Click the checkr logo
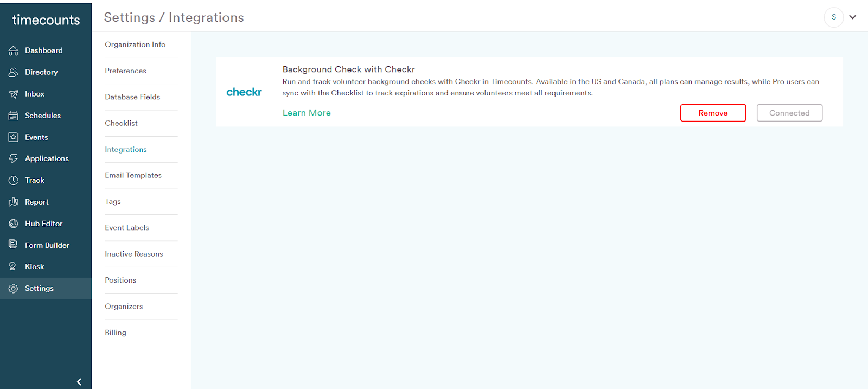Viewport: 868px width, 389px height. 244,92
